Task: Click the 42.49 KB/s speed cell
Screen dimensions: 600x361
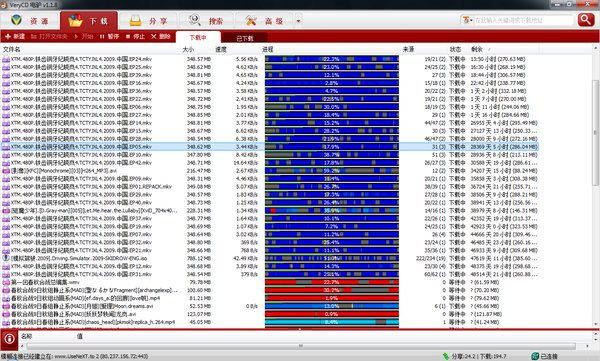Action: click(x=245, y=258)
